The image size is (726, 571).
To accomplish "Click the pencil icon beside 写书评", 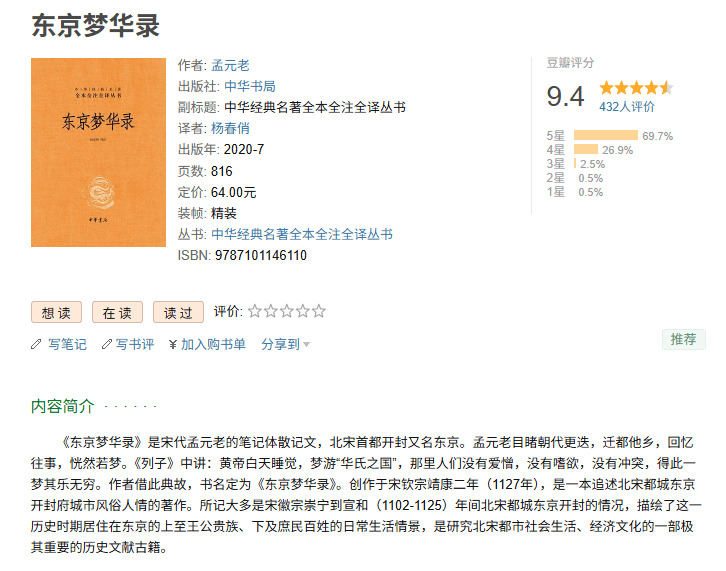I will (x=104, y=344).
